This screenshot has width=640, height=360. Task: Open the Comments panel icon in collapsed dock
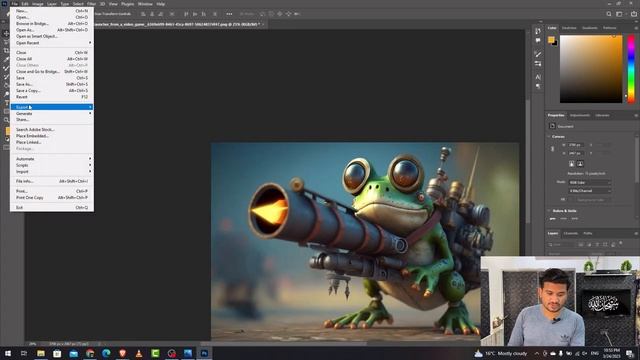[x=538, y=40]
